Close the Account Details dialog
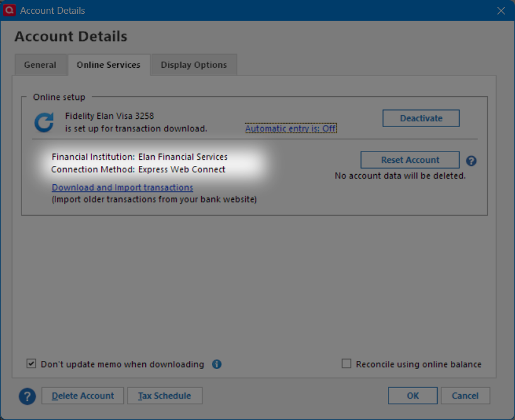 (x=501, y=11)
